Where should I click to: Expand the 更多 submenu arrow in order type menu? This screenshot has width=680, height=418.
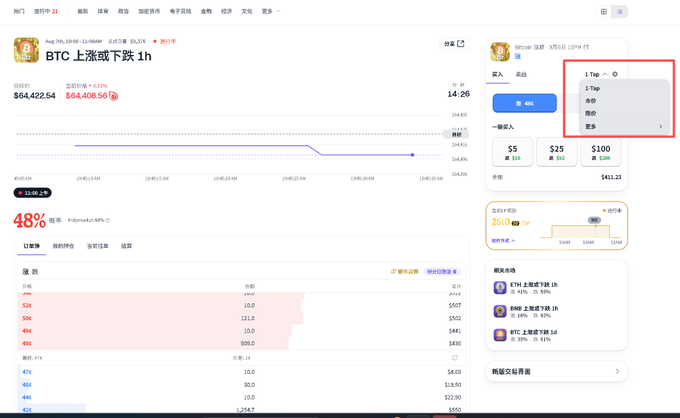point(660,127)
